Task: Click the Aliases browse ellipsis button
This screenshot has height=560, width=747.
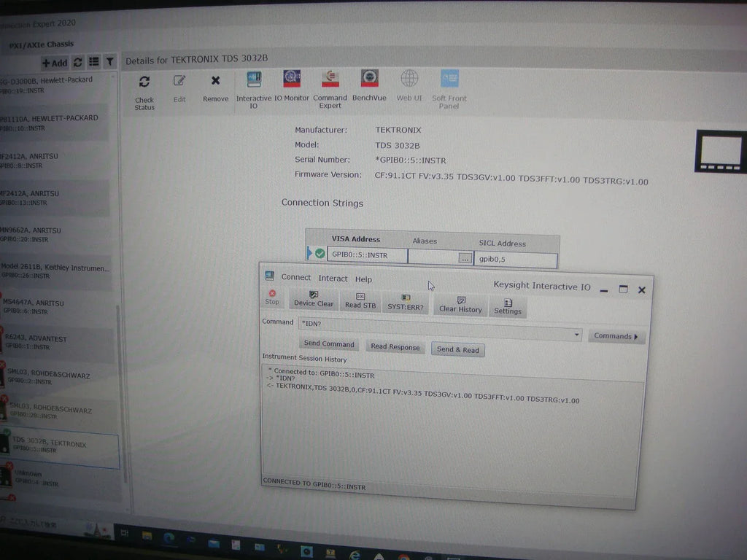Action: [465, 259]
